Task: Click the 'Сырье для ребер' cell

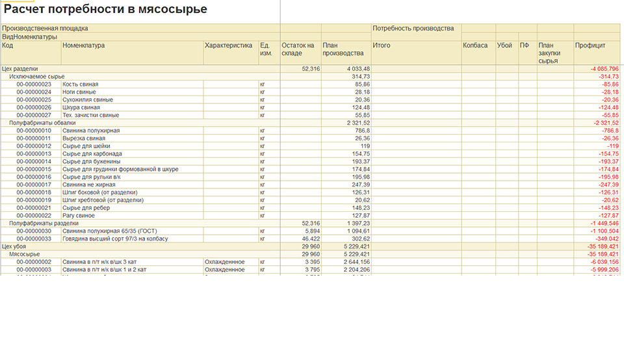Action: point(132,207)
